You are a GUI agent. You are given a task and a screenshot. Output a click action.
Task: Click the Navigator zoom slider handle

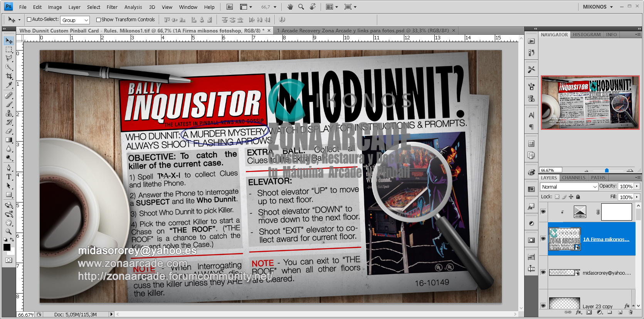tap(607, 170)
